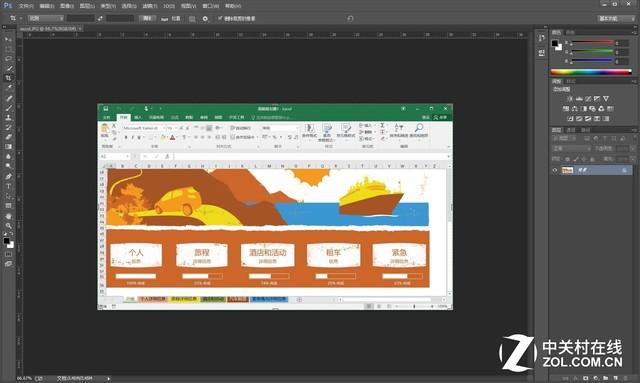Open the crop ratio preset dropdown

pos(46,18)
